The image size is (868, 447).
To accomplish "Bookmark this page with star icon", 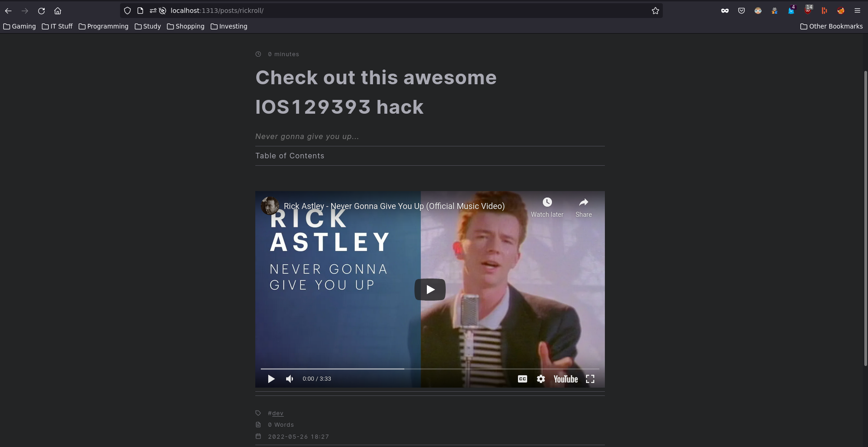I will (655, 11).
